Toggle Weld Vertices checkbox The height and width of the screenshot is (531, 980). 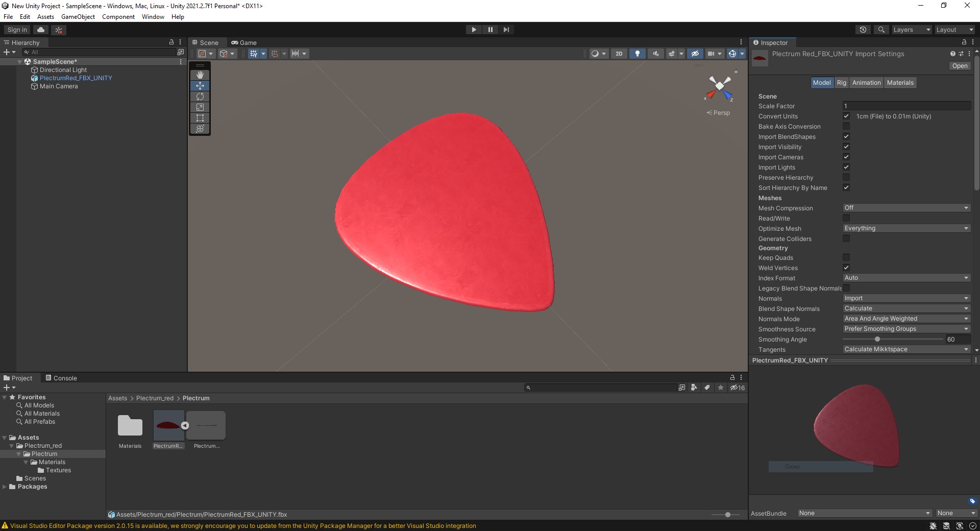846,268
